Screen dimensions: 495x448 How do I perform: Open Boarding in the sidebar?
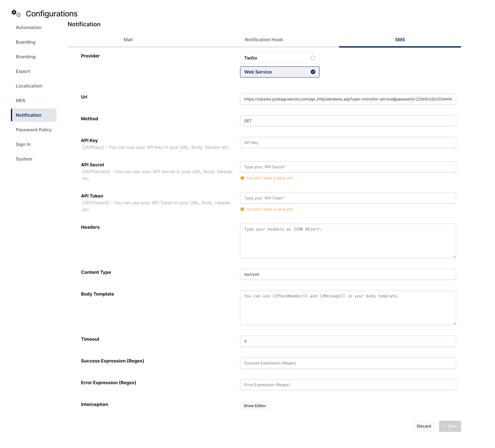(25, 42)
